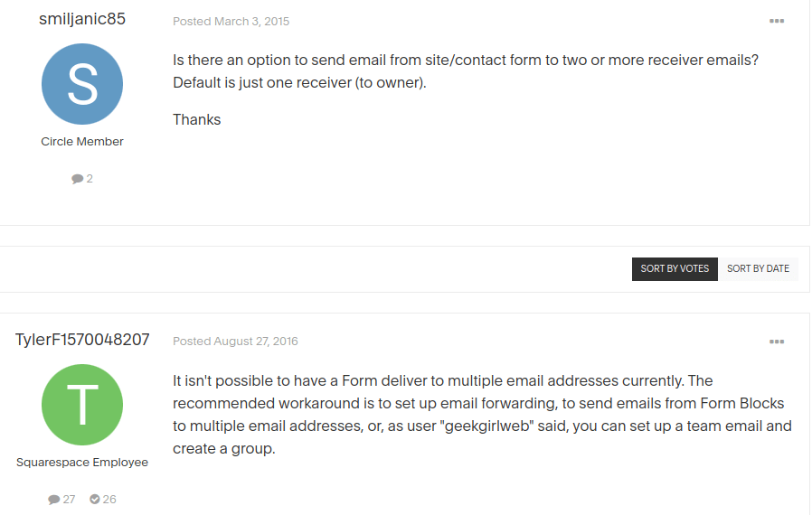
Task: Click the speech bubble icon beside 27
Action: pos(54,500)
